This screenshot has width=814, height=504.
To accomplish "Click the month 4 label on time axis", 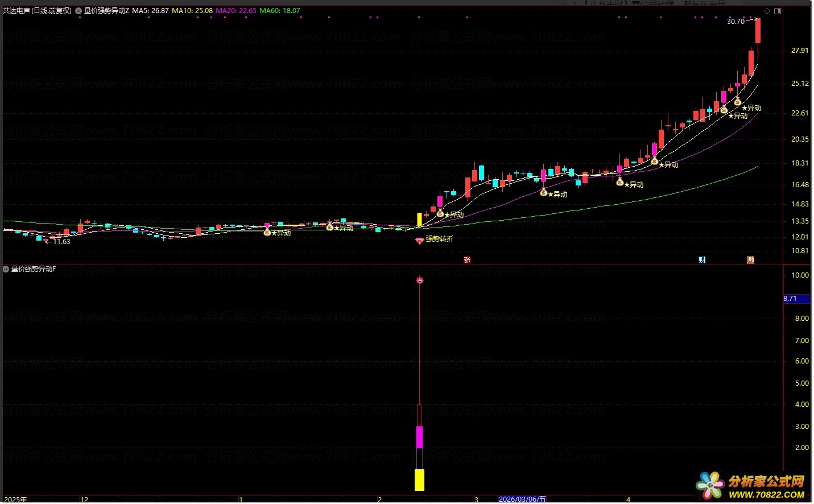I will tap(628, 499).
